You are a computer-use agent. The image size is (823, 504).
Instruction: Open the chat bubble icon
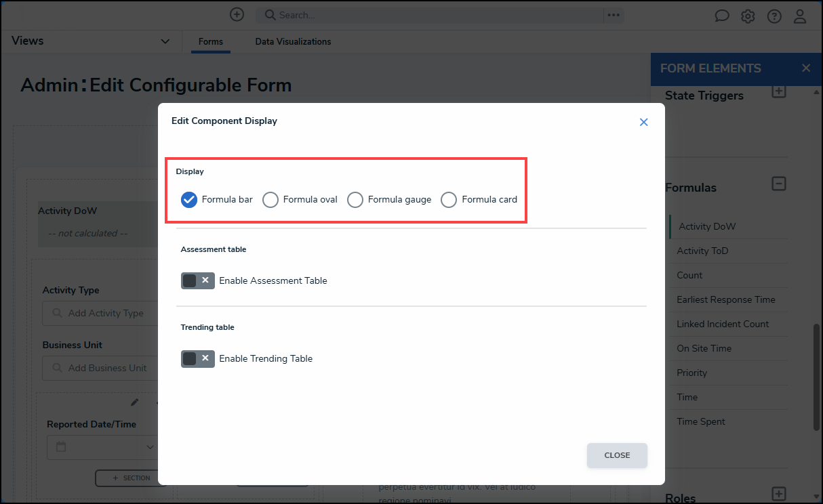[722, 16]
